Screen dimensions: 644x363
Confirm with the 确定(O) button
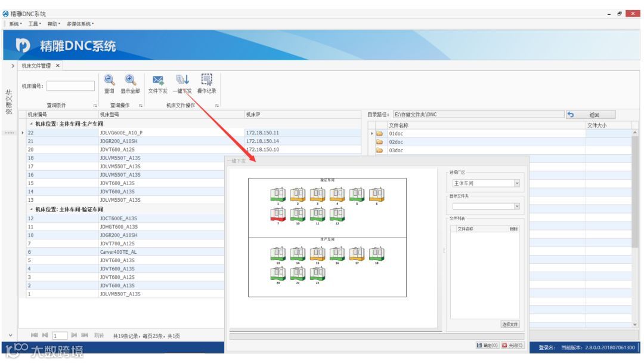(487, 345)
